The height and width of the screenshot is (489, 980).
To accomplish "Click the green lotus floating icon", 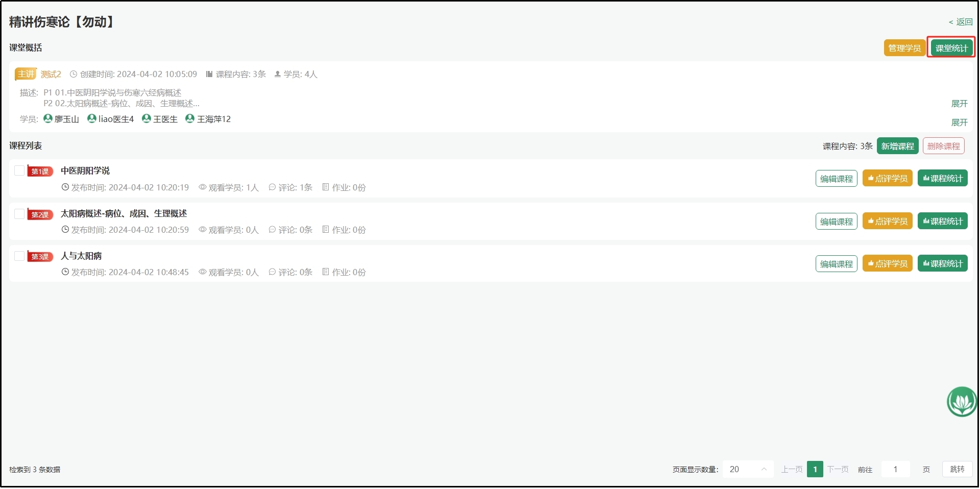I will coord(962,402).
